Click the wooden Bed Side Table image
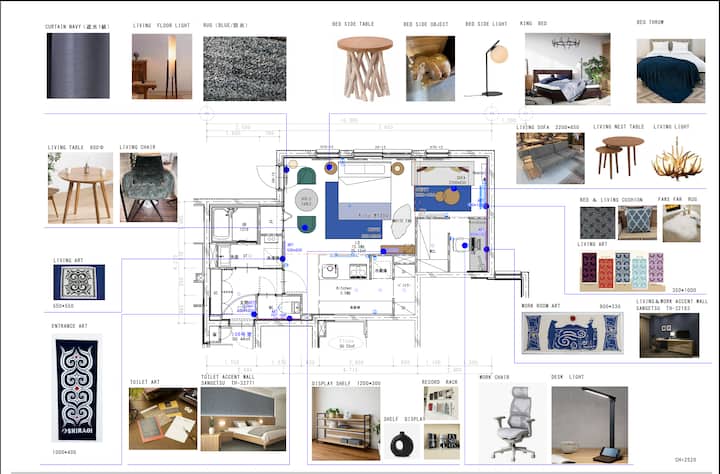Image resolution: width=720 pixels, height=474 pixels. pos(365,69)
